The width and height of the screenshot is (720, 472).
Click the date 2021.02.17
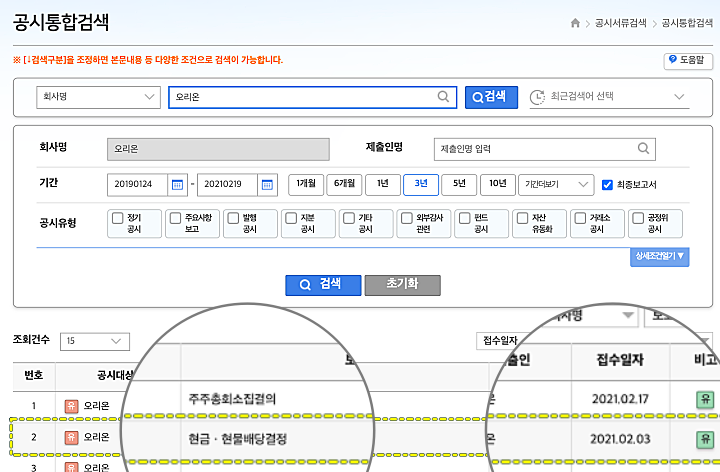pyautogui.click(x=620, y=399)
